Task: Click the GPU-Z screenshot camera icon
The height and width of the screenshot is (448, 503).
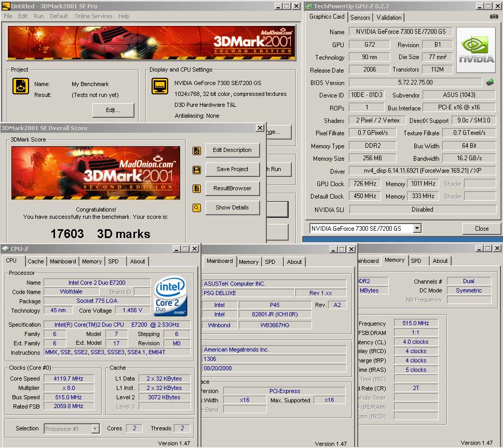Action: [494, 17]
